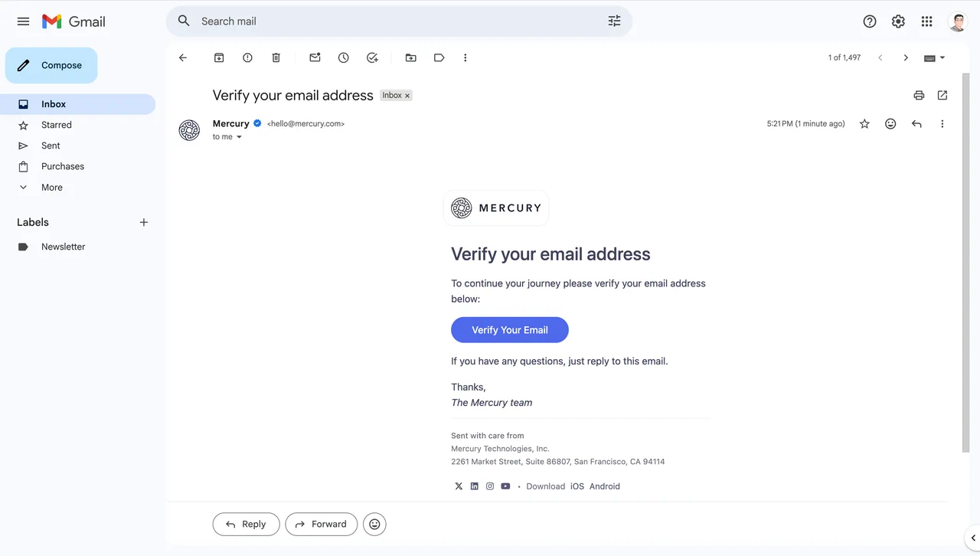Expand the More section in the sidebar
The width and height of the screenshot is (980, 556).
click(51, 187)
